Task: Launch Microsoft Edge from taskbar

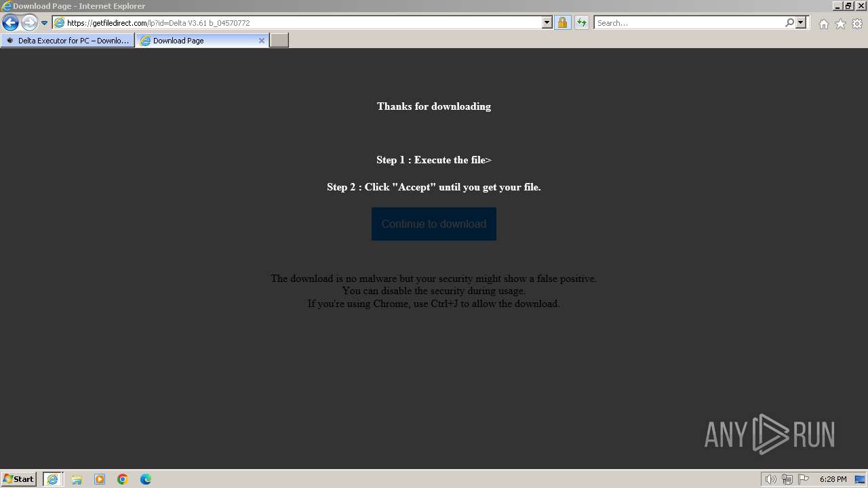Action: tap(146, 479)
